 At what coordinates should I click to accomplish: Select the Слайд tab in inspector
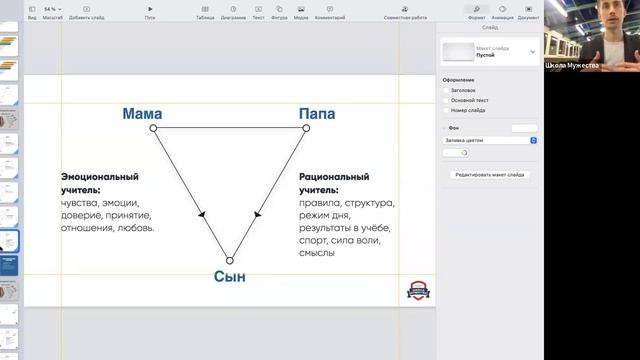(x=490, y=27)
